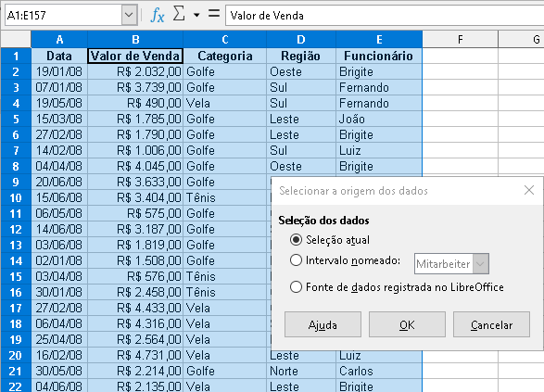Choose the Intervalo nomeado radio option
Viewport: 544px width, 392px height.
345,260
